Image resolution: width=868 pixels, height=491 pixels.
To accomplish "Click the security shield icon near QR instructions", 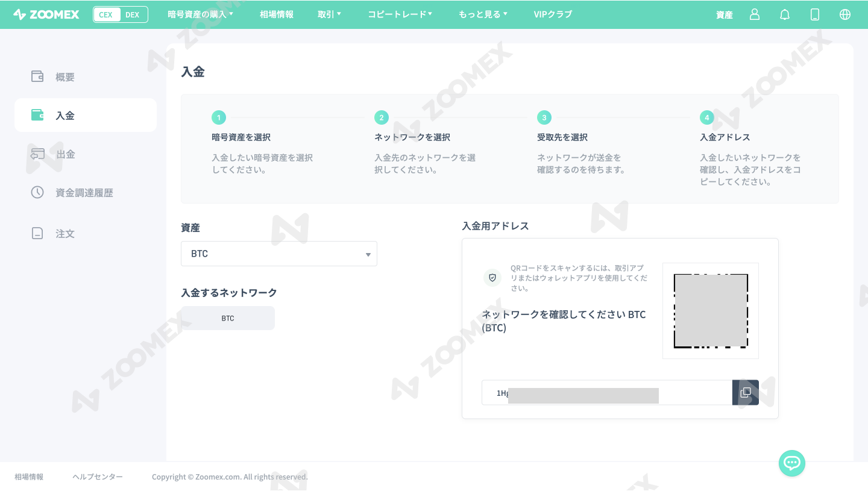I will [492, 277].
